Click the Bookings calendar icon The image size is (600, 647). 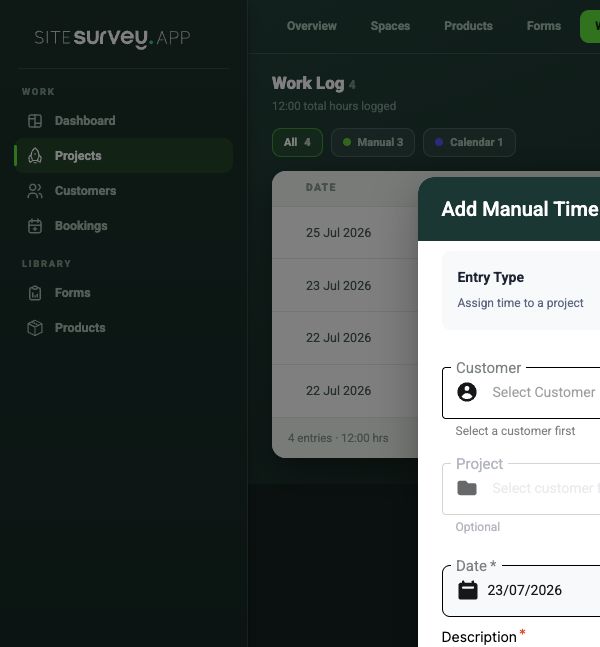[35, 226]
